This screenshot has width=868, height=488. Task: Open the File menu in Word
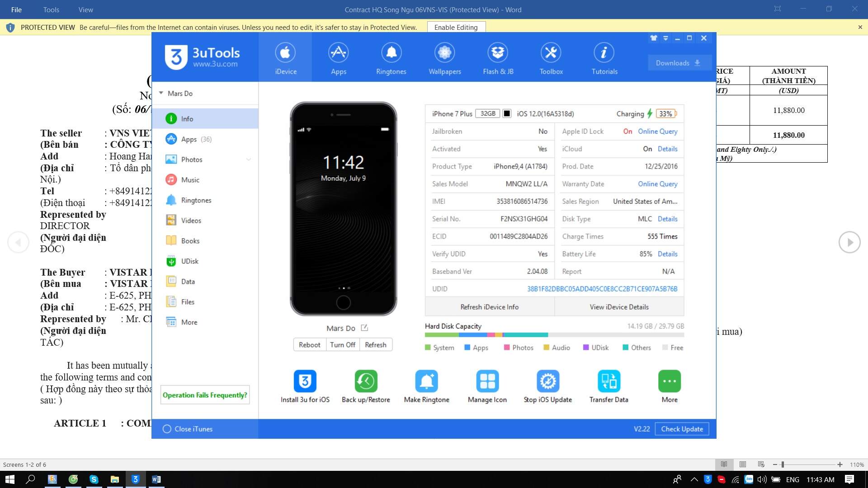coord(16,9)
